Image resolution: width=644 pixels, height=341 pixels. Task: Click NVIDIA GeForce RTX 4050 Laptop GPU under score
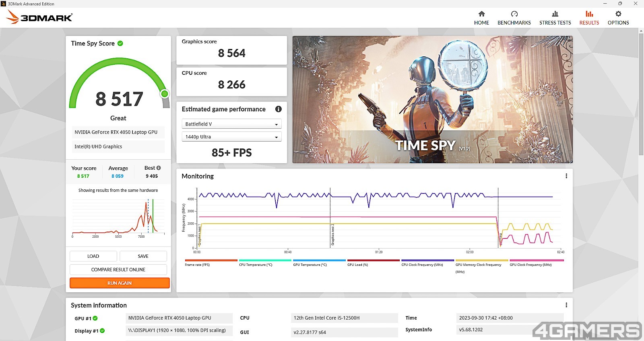(x=118, y=132)
